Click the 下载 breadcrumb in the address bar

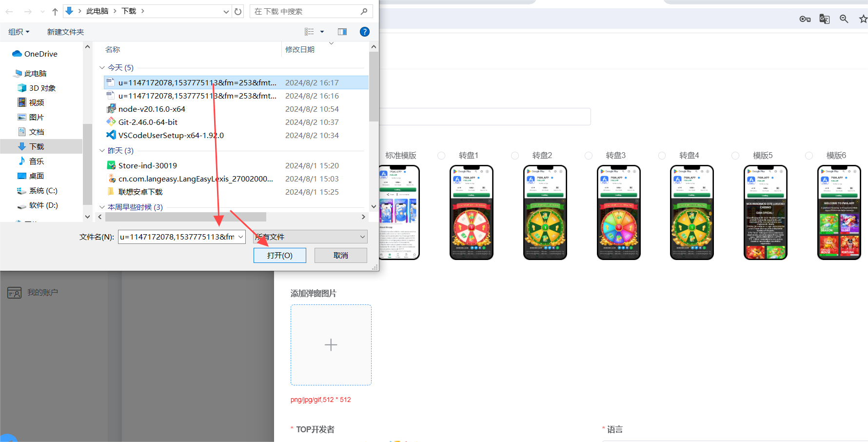point(130,11)
